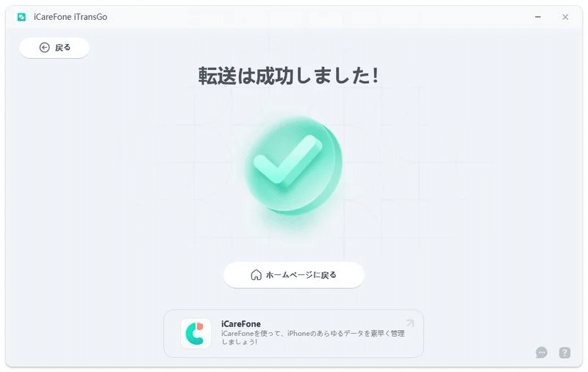Open the iCareFone promo title link
588x372 pixels.
pyautogui.click(x=241, y=323)
